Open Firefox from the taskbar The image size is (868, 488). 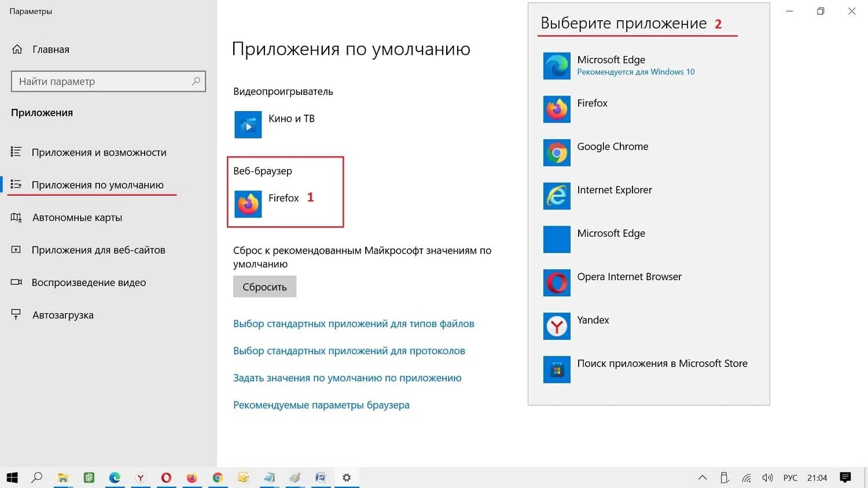[x=192, y=478]
